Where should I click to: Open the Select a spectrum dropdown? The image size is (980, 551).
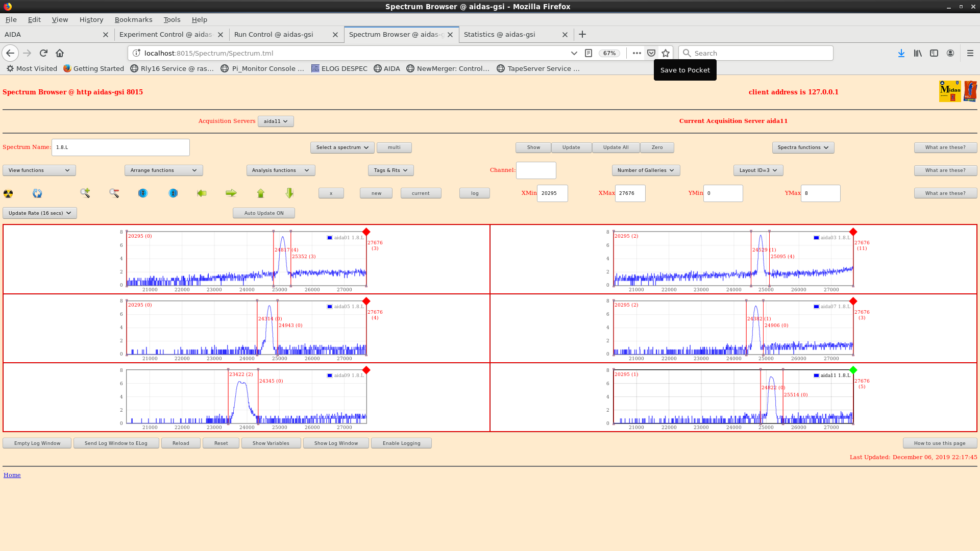coord(342,147)
